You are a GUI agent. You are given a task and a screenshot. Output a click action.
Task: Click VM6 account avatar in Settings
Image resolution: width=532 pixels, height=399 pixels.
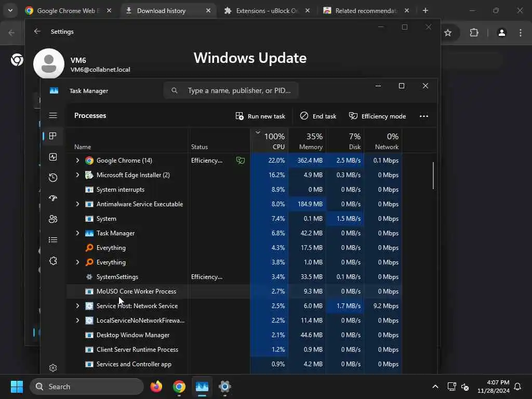[49, 64]
